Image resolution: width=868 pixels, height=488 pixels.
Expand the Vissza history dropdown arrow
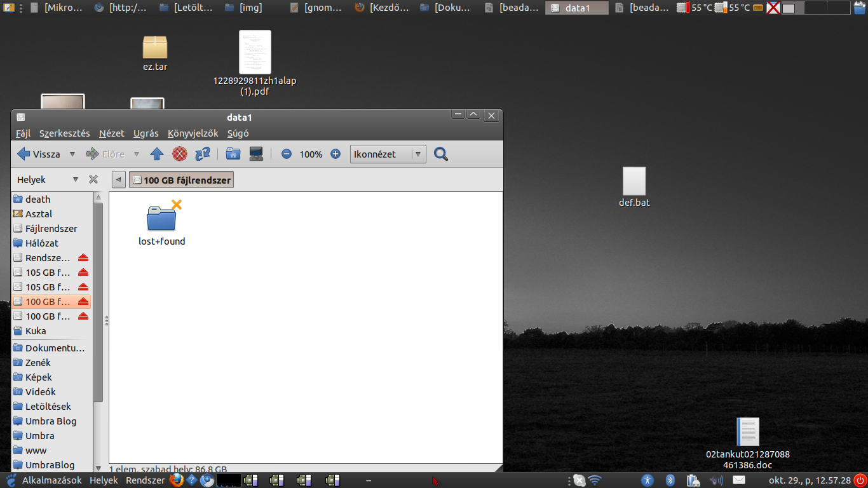[72, 154]
